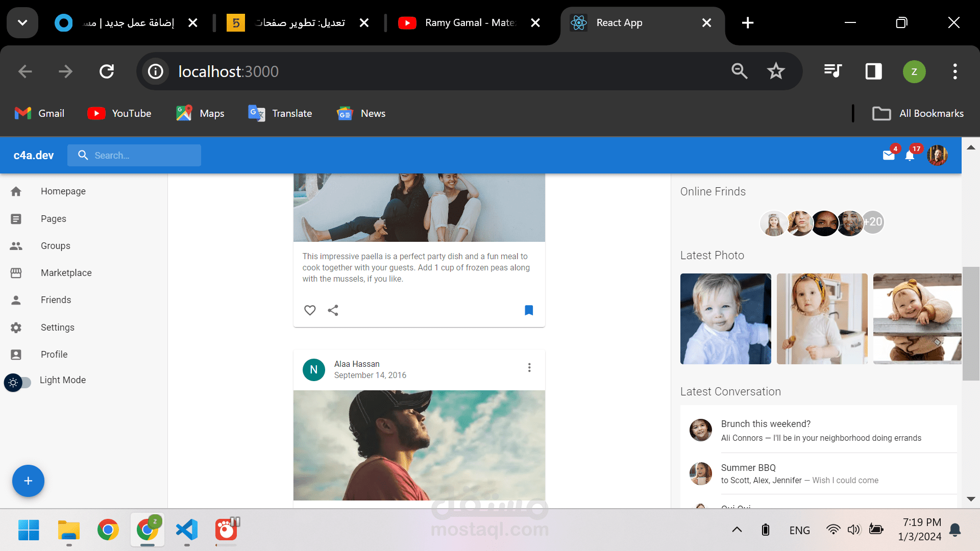Open notifications bell showing 17
Screen dimensions: 980x551
point(910,155)
